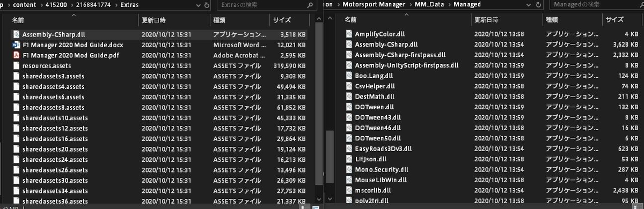This screenshot has height=209, width=644.
Task: Click the file icon beside sharedassets3.assets
Action: click(16, 76)
